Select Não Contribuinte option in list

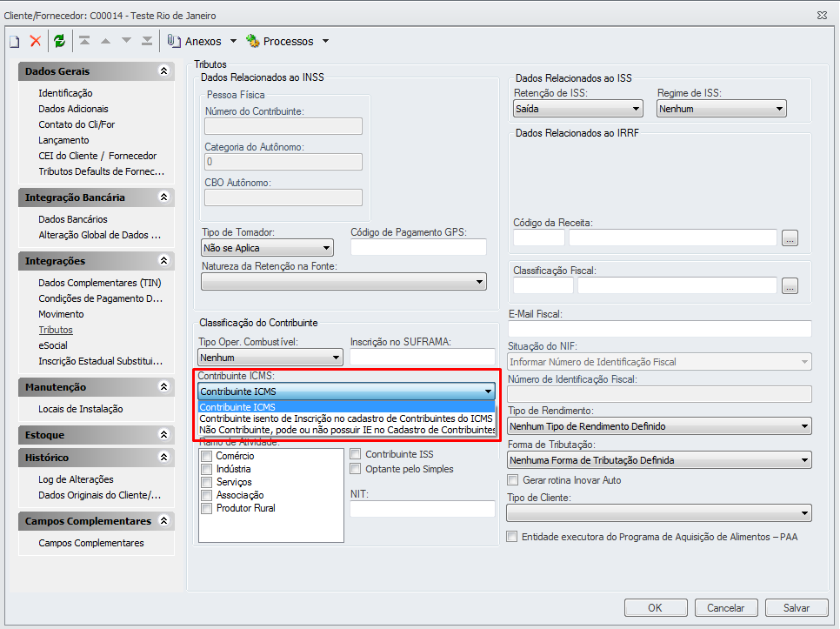click(346, 430)
